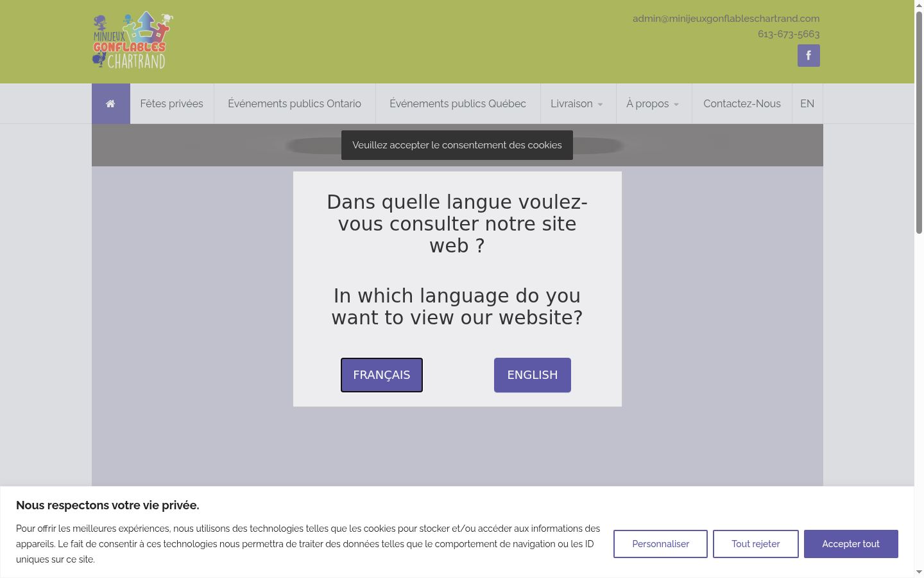
Task: Click the scrollbar up arrow
Action: point(919,5)
